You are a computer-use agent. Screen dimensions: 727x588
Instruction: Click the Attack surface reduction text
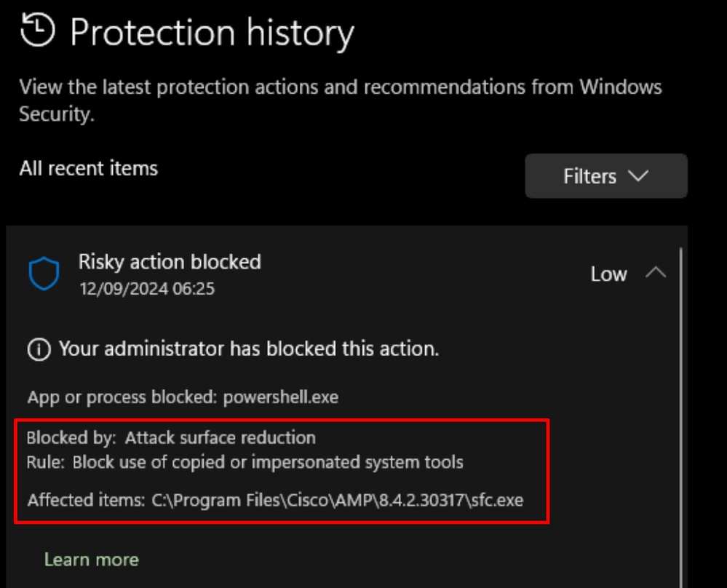tap(221, 438)
